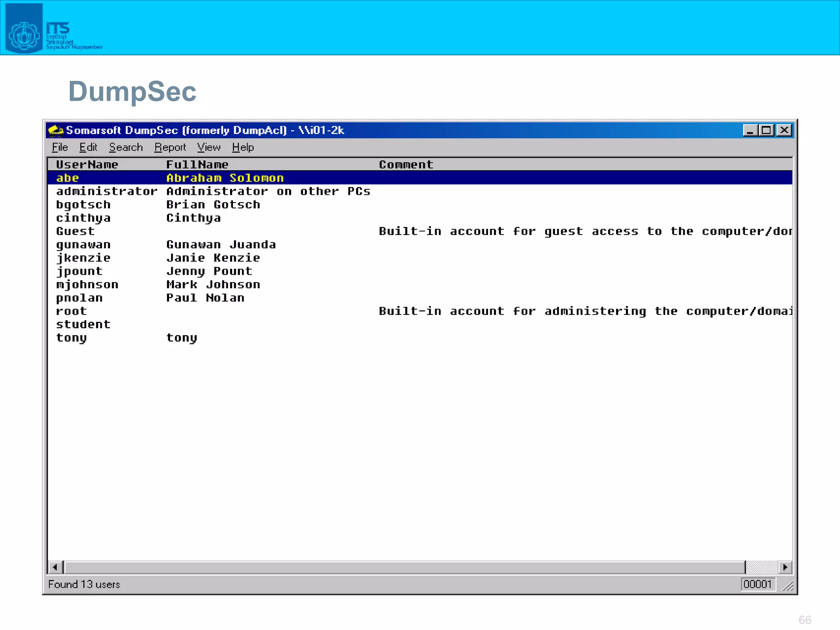This screenshot has height=630, width=840.
Task: Select the student user row
Action: click(420, 324)
